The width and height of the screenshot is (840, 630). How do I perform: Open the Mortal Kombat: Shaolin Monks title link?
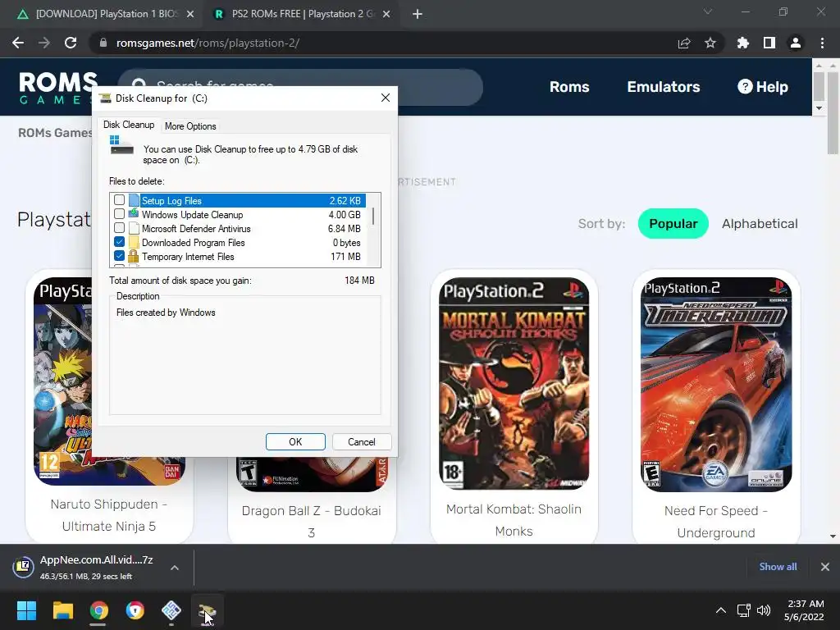(x=514, y=519)
